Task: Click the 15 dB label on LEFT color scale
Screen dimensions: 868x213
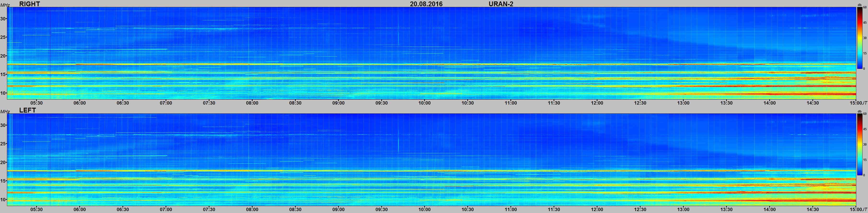Action: [x=865, y=160]
